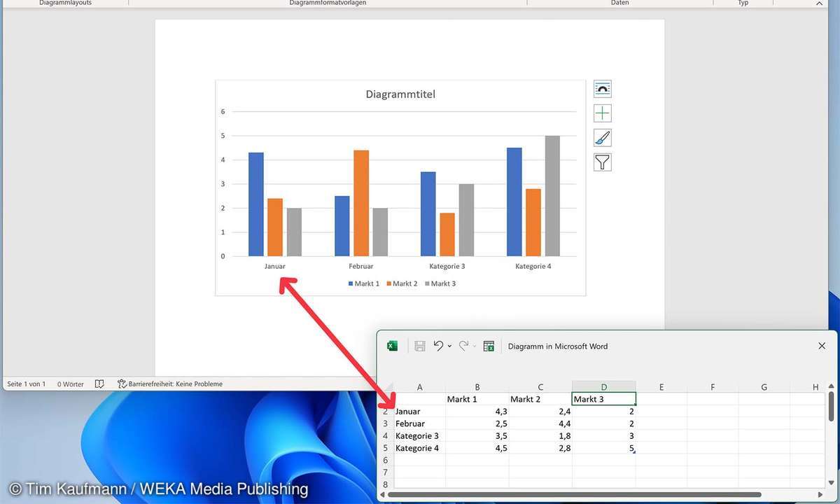Screen dimensions: 840x504
Task: Select column G header in Excel sheet
Action: click(764, 387)
